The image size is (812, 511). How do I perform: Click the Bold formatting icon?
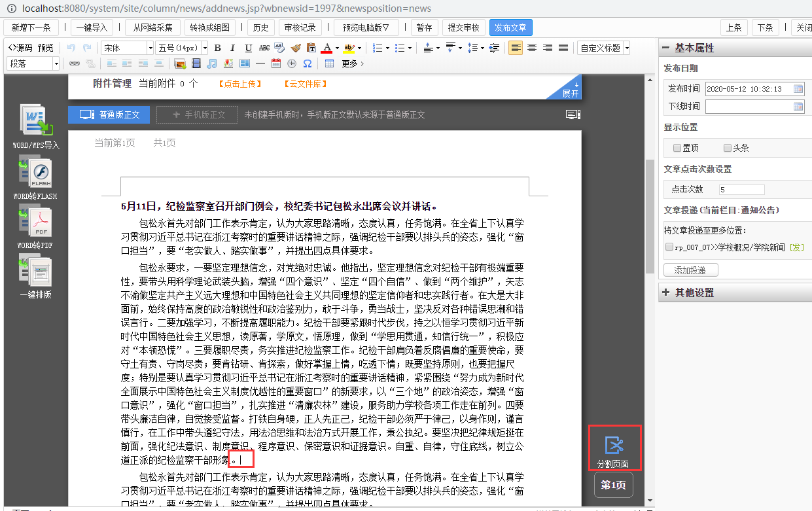click(218, 48)
